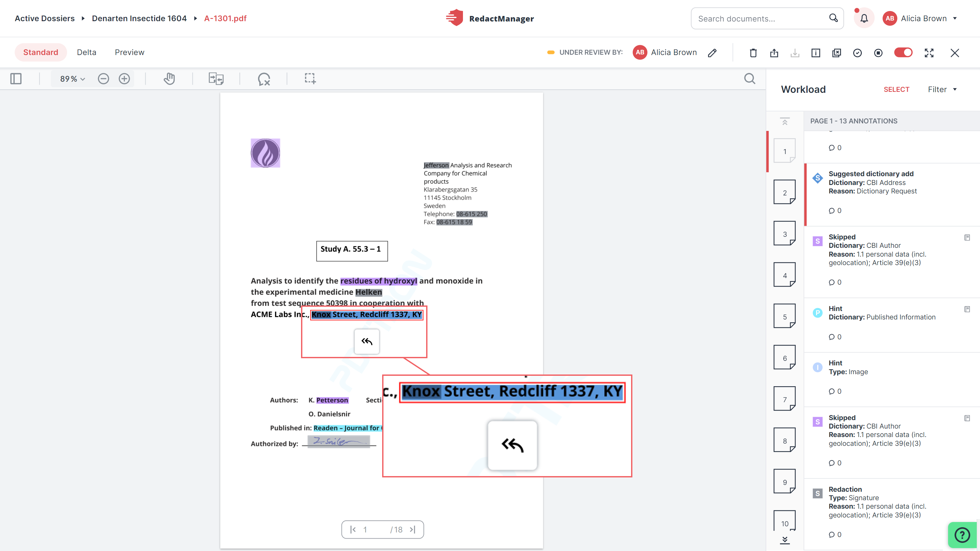Viewport: 980px width, 551px height.
Task: Select page 8 thumbnail
Action: [785, 440]
